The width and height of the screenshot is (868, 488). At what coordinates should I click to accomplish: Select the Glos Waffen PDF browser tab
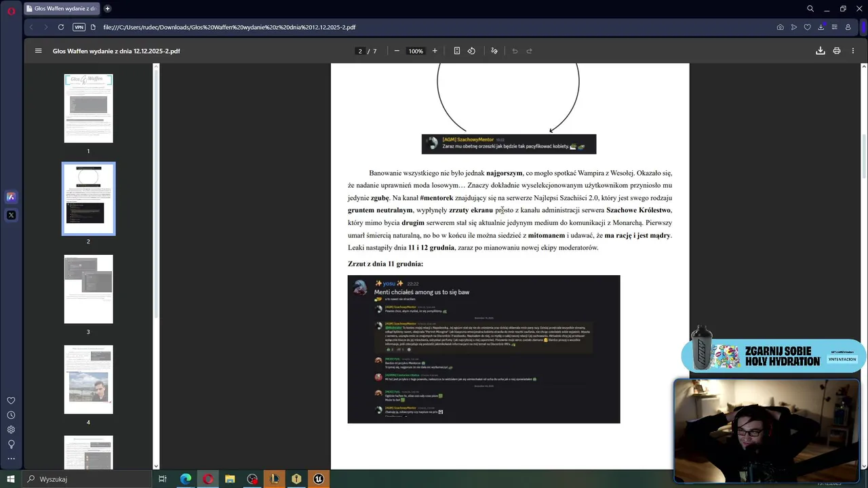63,9
